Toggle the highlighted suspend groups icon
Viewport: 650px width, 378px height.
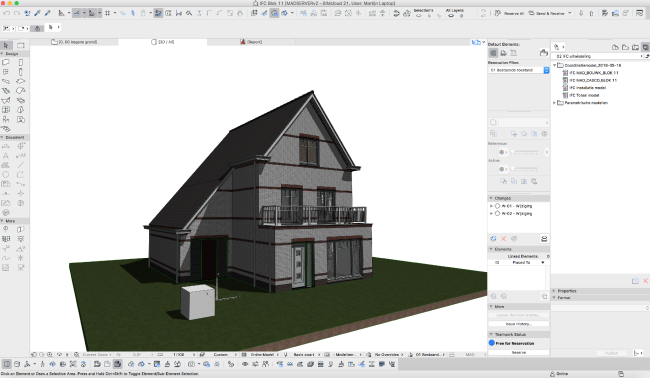pos(158,13)
